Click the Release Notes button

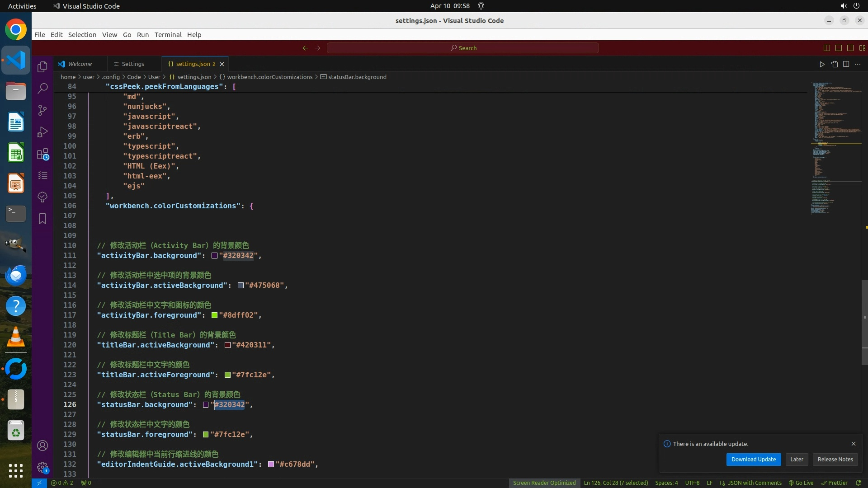(x=835, y=459)
